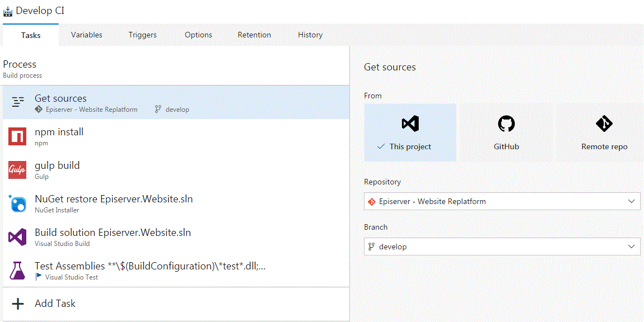Click the Get sources lines icon

(x=18, y=102)
